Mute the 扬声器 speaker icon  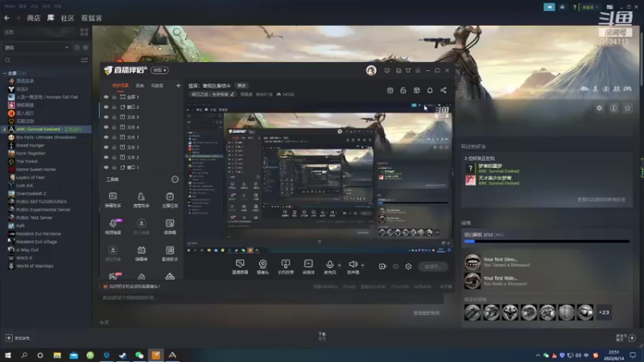pyautogui.click(x=353, y=266)
